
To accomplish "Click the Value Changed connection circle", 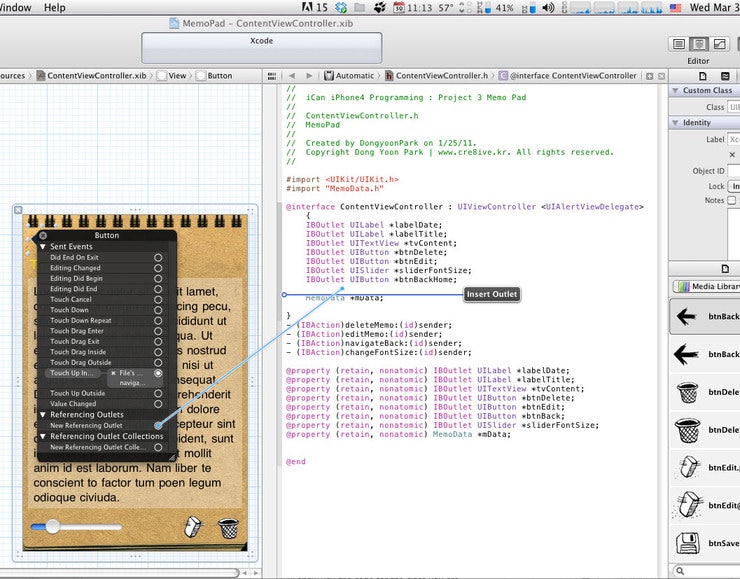I will [x=158, y=404].
